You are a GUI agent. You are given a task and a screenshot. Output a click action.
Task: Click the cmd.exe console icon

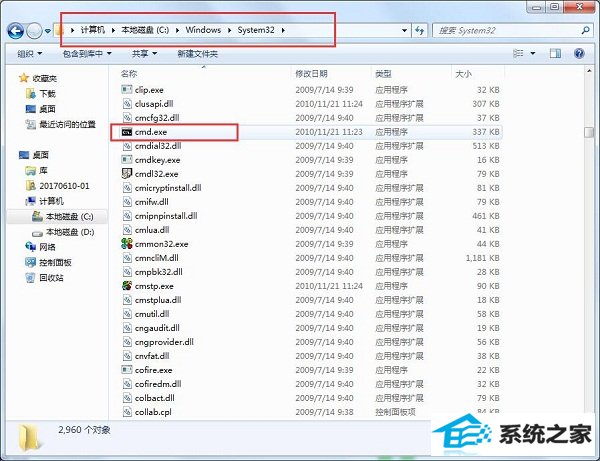127,132
